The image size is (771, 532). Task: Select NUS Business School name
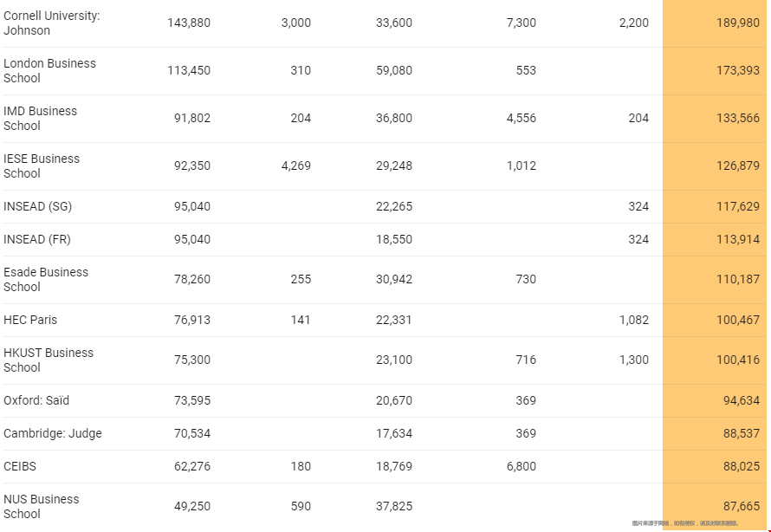[x=42, y=506]
